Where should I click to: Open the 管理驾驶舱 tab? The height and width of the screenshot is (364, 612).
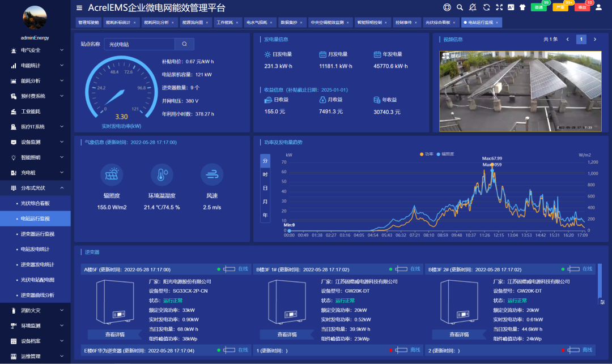[89, 22]
